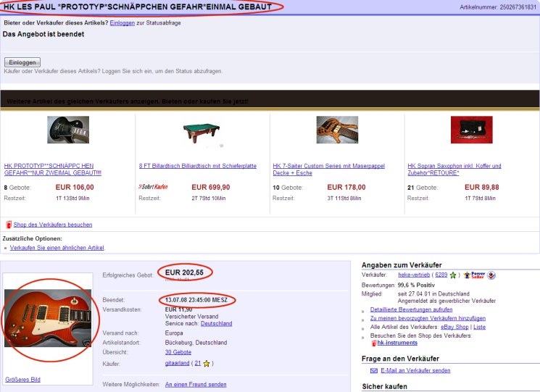Open HK PROTOTYP SCHNÄPPCHEN GEFAHR listing link

(x=53, y=170)
